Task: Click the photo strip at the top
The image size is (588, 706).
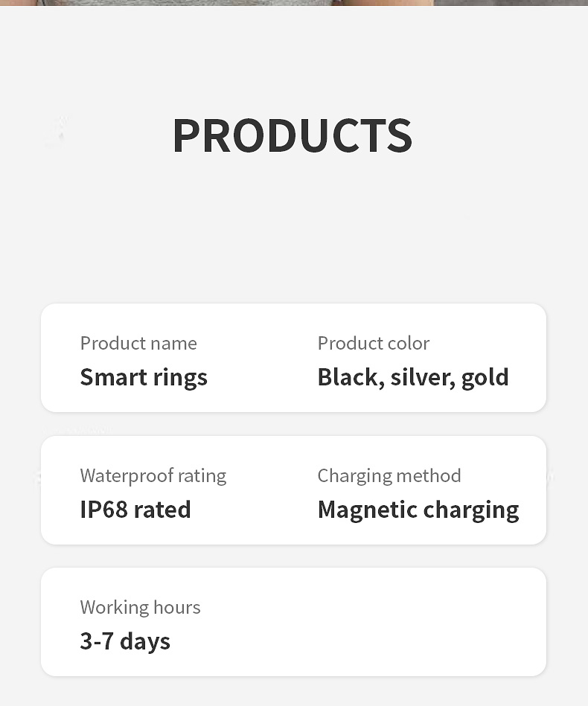Action: click(294, 3)
